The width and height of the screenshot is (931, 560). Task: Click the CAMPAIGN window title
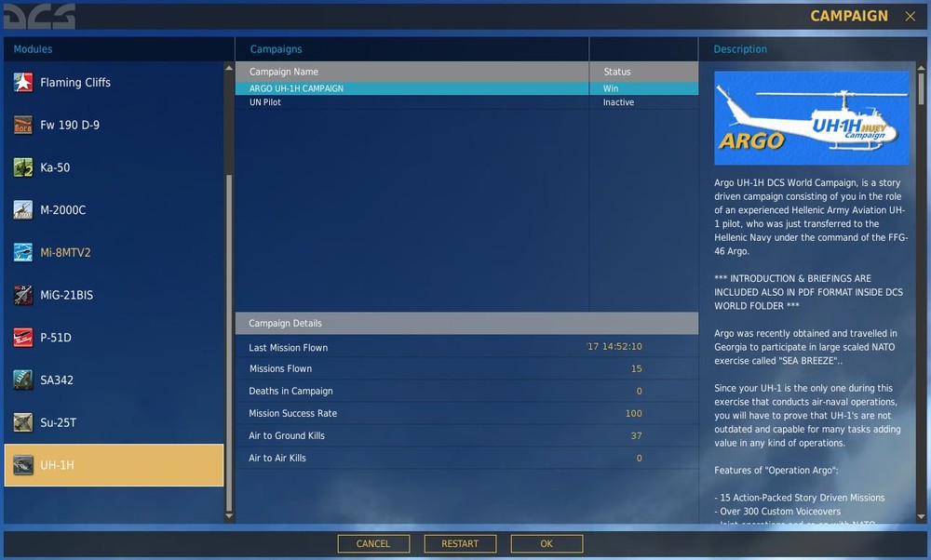click(849, 16)
